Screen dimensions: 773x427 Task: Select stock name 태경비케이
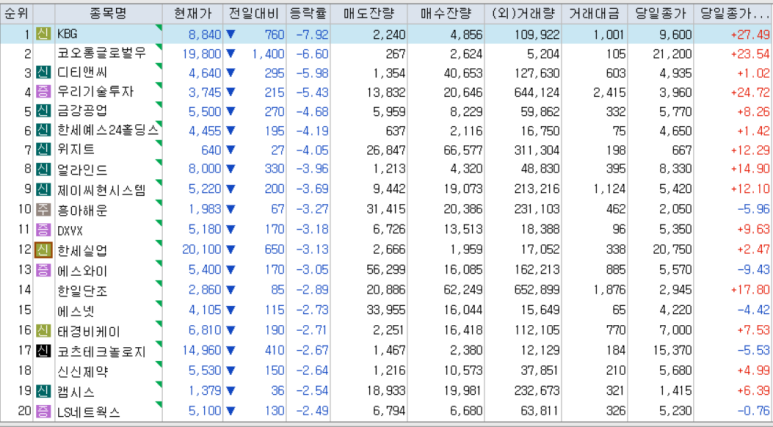pos(89,332)
